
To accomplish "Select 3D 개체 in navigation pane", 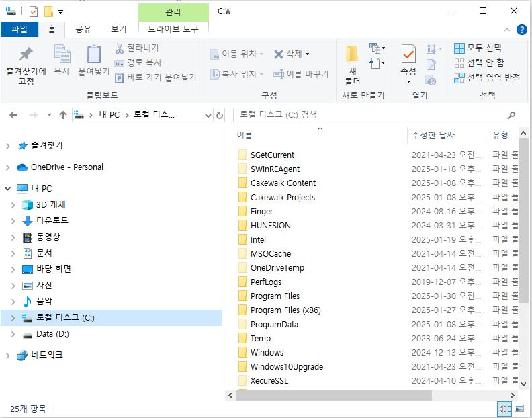I will point(50,205).
